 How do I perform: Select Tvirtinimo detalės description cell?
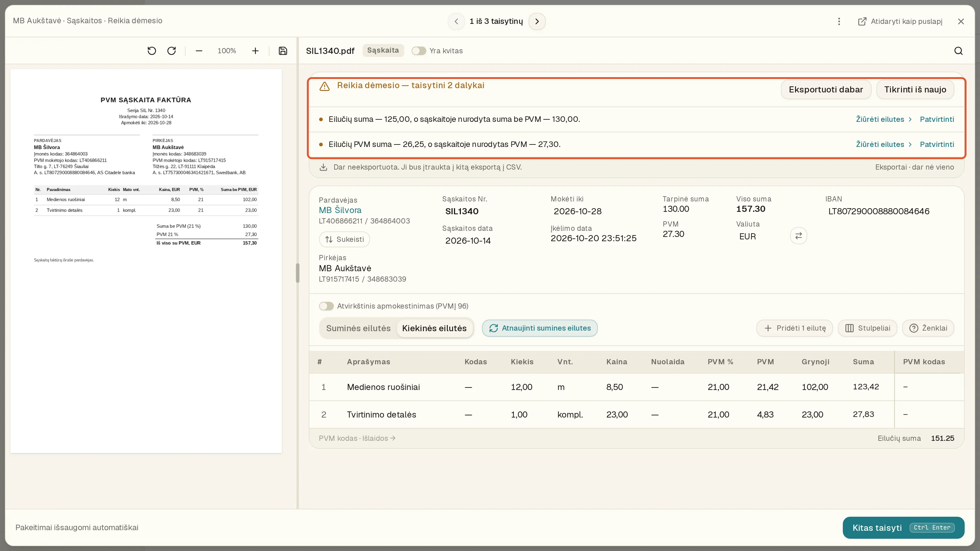pos(381,414)
